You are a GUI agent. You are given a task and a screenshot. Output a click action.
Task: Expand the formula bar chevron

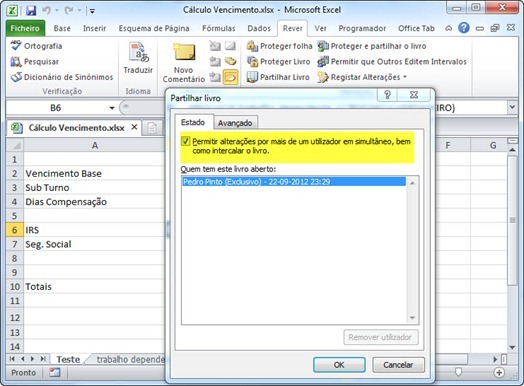pyautogui.click(x=512, y=107)
